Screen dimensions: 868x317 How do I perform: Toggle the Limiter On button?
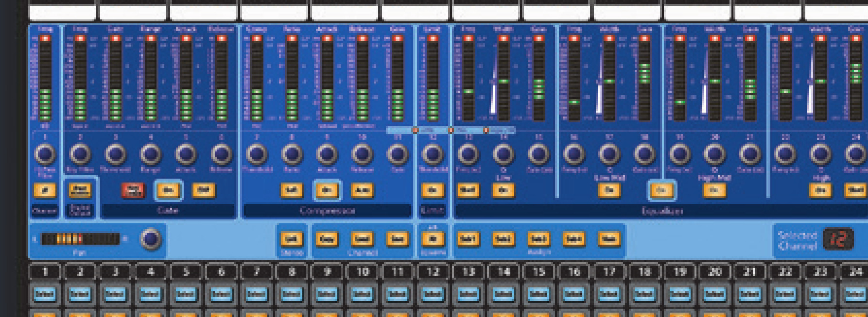coord(432,190)
